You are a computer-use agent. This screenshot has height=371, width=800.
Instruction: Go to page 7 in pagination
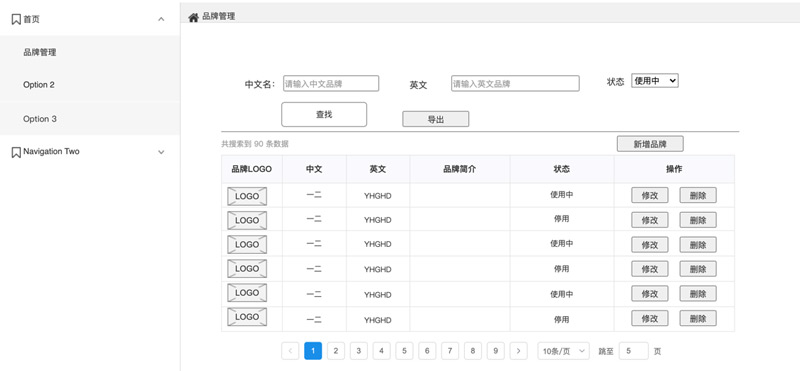449,351
